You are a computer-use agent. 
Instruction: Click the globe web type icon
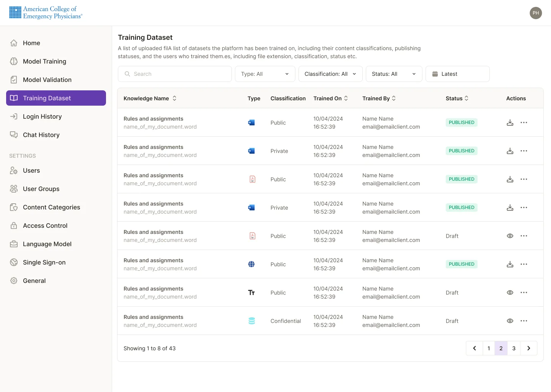tap(251, 264)
